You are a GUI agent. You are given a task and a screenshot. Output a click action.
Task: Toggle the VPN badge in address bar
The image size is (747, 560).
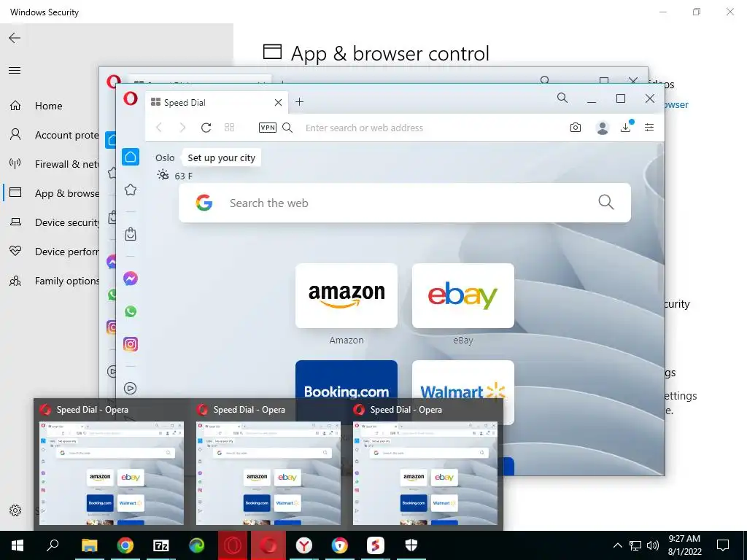point(267,128)
